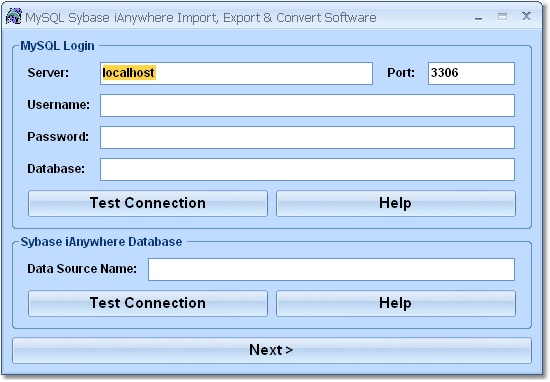550x382 pixels.
Task: Click the Data Source Name field
Action: tap(331, 269)
